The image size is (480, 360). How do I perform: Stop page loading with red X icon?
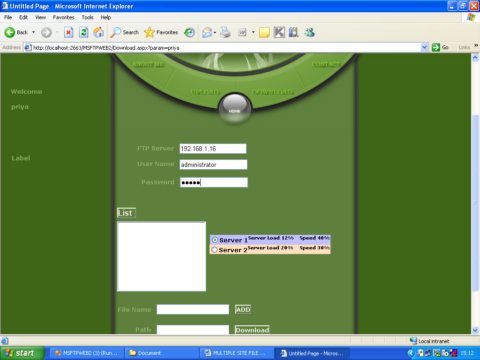68,32
